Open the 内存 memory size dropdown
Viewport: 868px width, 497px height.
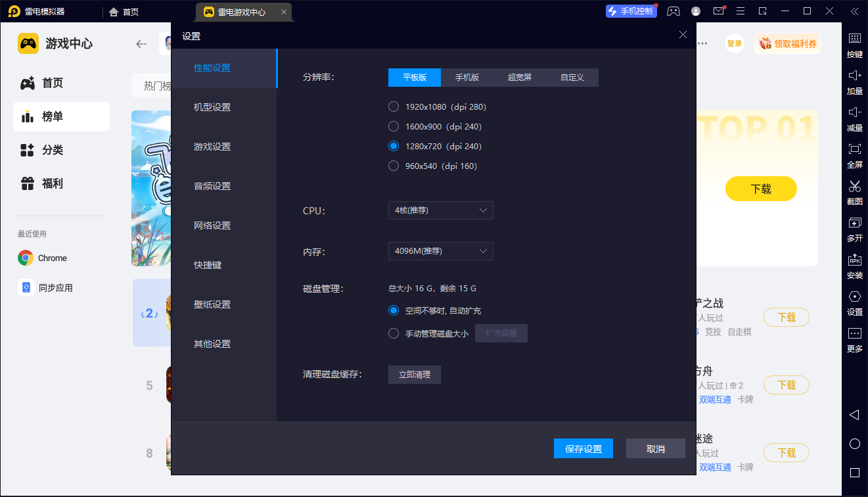point(440,251)
